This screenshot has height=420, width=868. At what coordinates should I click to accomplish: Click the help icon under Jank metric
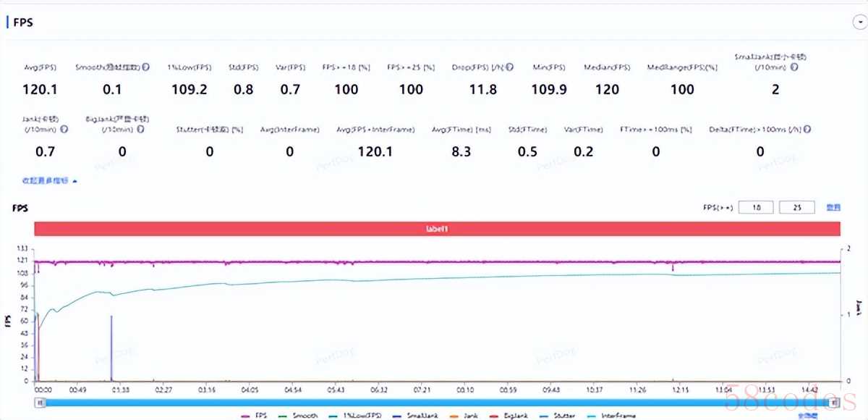pyautogui.click(x=64, y=130)
